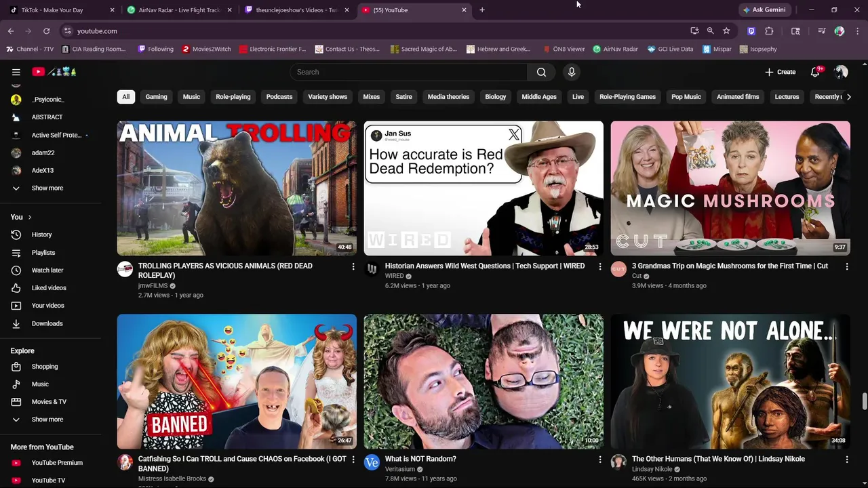The width and height of the screenshot is (868, 488).
Task: Play Animal Trolling video thumbnail
Action: [237, 188]
